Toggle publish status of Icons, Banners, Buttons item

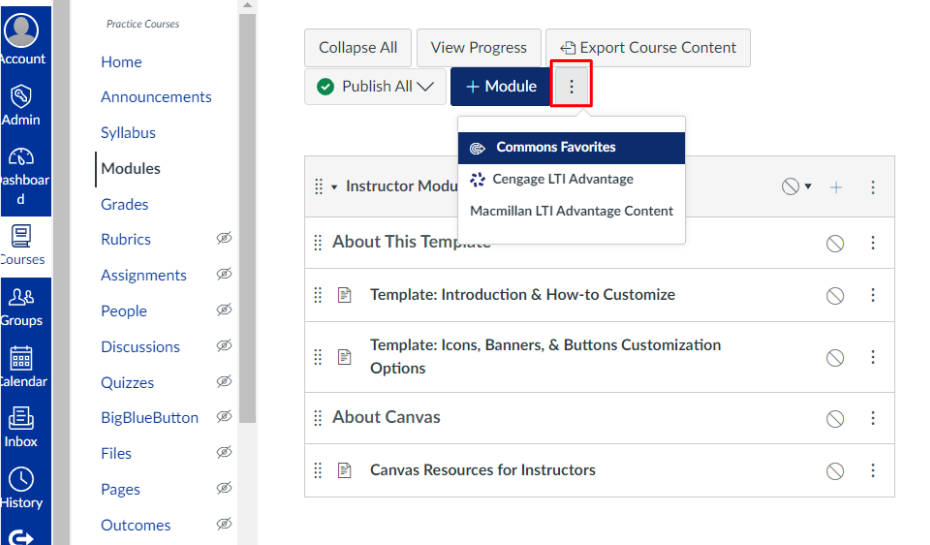click(x=835, y=358)
